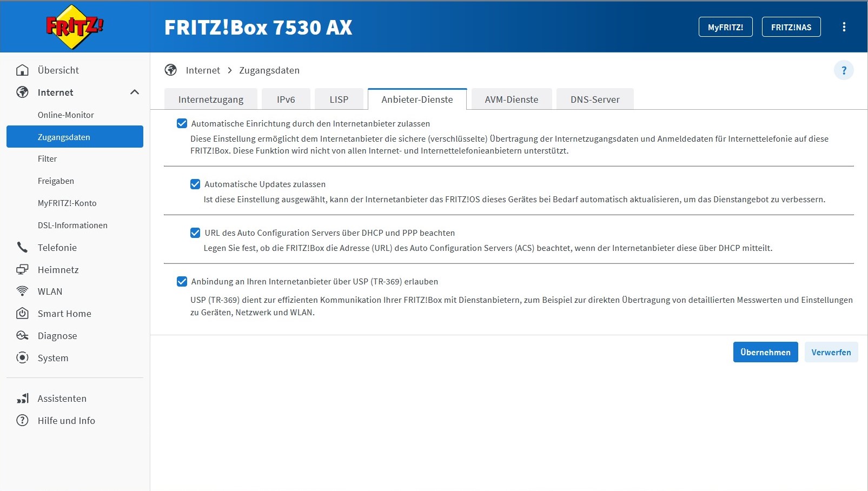Open the Assistenten menu entry
Image resolution: width=868 pixels, height=491 pixels.
(75, 399)
